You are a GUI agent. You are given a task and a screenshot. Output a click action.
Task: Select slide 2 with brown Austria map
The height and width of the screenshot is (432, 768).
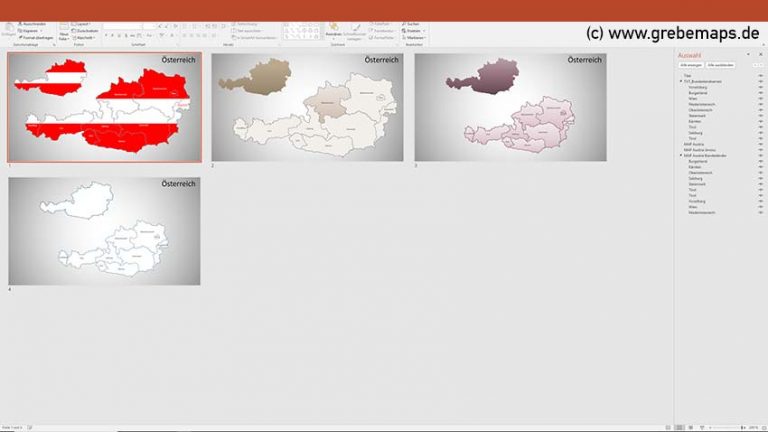pos(307,107)
